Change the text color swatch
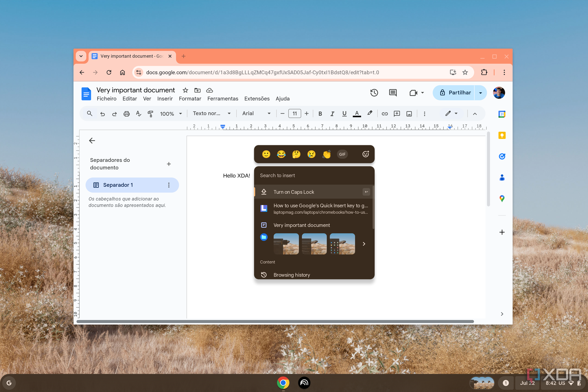This screenshot has width=588, height=392. (x=357, y=113)
